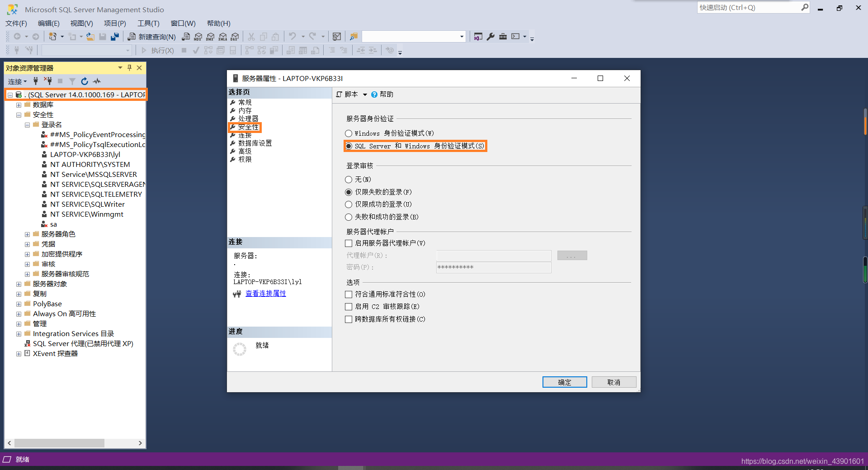Open the DMX query icon in toolbar
This screenshot has width=868, height=470.
(210, 37)
